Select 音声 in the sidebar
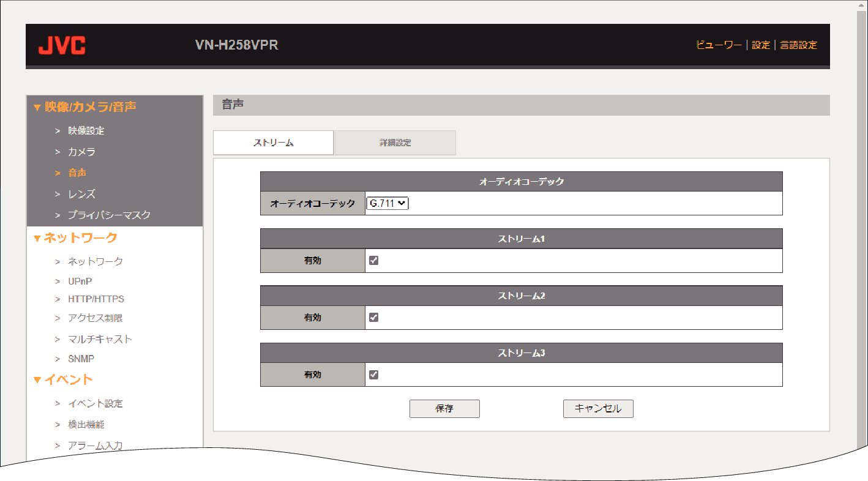Screen dimensions: 868x481 point(77,173)
